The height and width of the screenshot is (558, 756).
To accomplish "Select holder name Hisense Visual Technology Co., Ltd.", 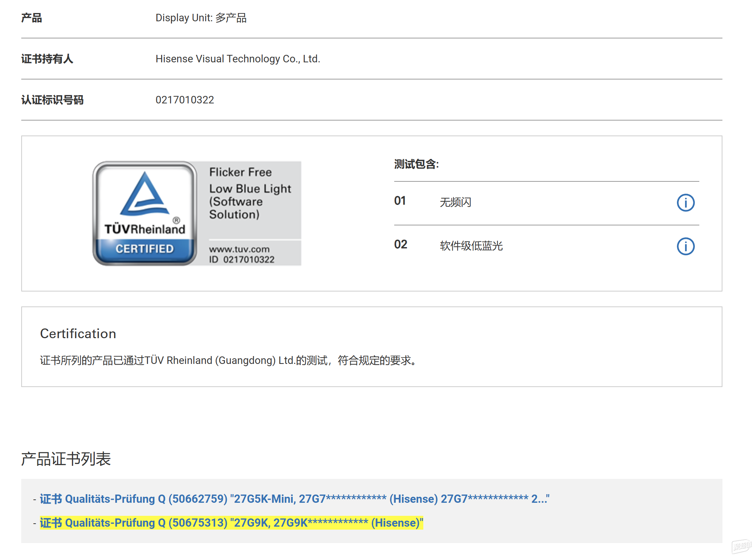I will pos(238,59).
